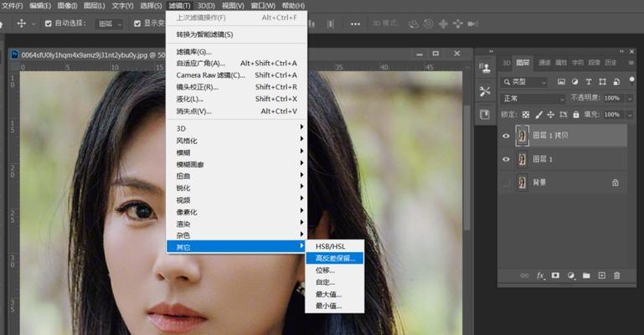Switch to the 3D panel tab
The image size is (644, 335).
point(506,63)
